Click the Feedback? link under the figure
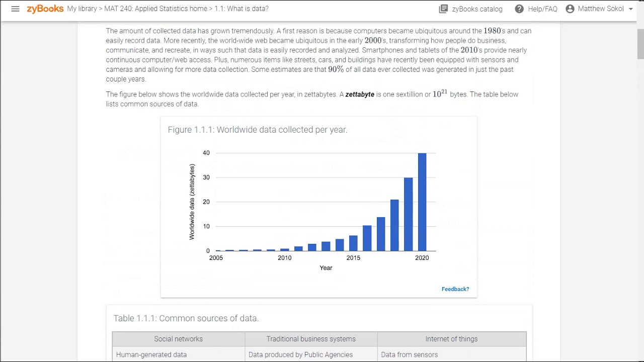Screen dimensions: 644x362 pyautogui.click(x=455, y=289)
